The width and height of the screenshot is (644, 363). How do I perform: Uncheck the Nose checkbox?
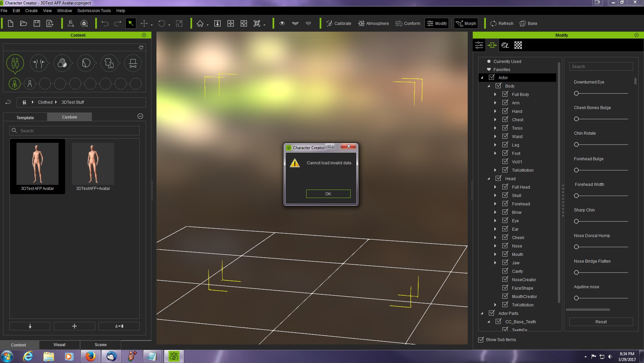click(x=505, y=246)
